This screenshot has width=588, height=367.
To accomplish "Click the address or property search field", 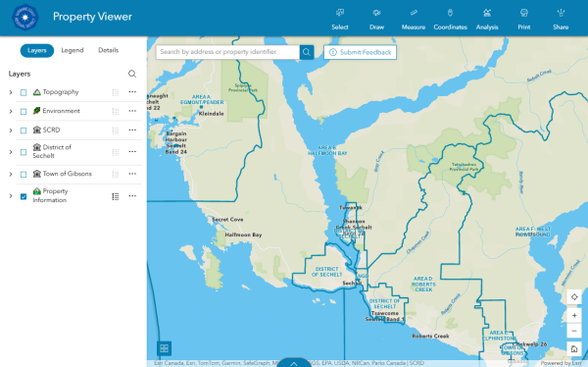I will 228,52.
